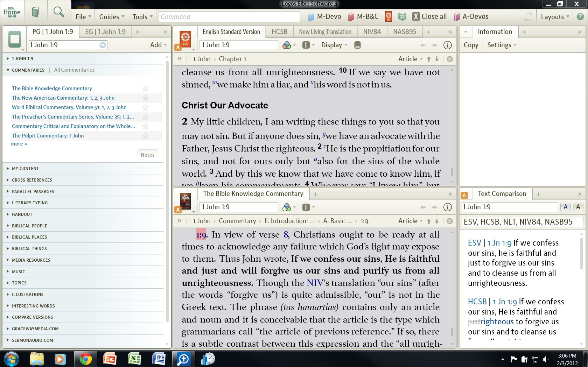Click the more » commentaries link
Viewport: 588px width, 367px height.
coord(19,144)
